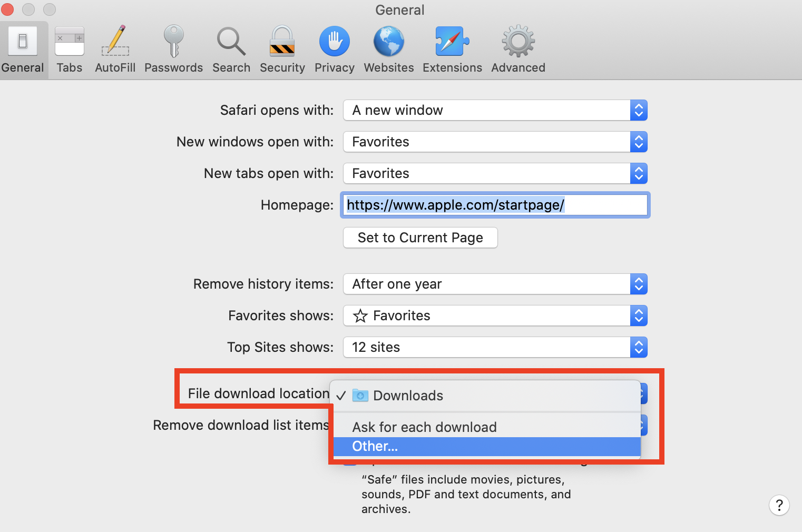Open the Search magnifying glass pane
The height and width of the screenshot is (532, 802).
pyautogui.click(x=231, y=50)
